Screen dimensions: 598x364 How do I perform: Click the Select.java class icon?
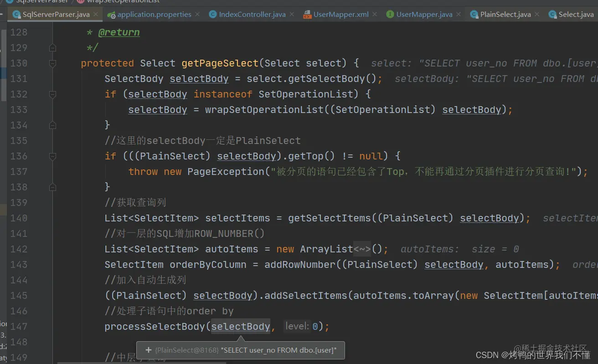pyautogui.click(x=552, y=15)
